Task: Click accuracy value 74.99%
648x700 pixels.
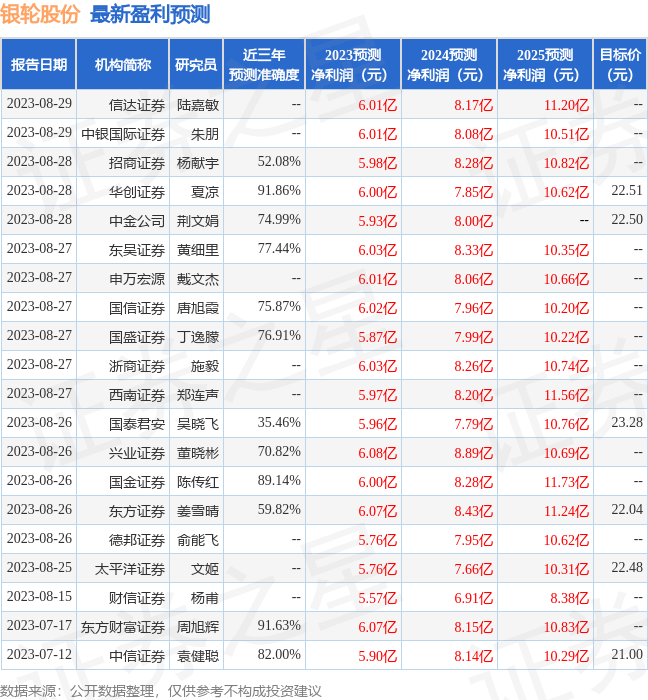Action: [279, 220]
